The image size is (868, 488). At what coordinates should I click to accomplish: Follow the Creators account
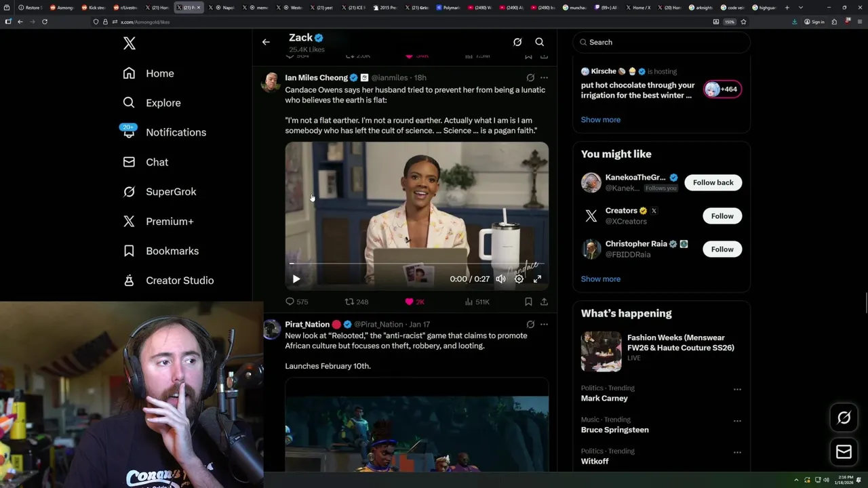pyautogui.click(x=722, y=216)
